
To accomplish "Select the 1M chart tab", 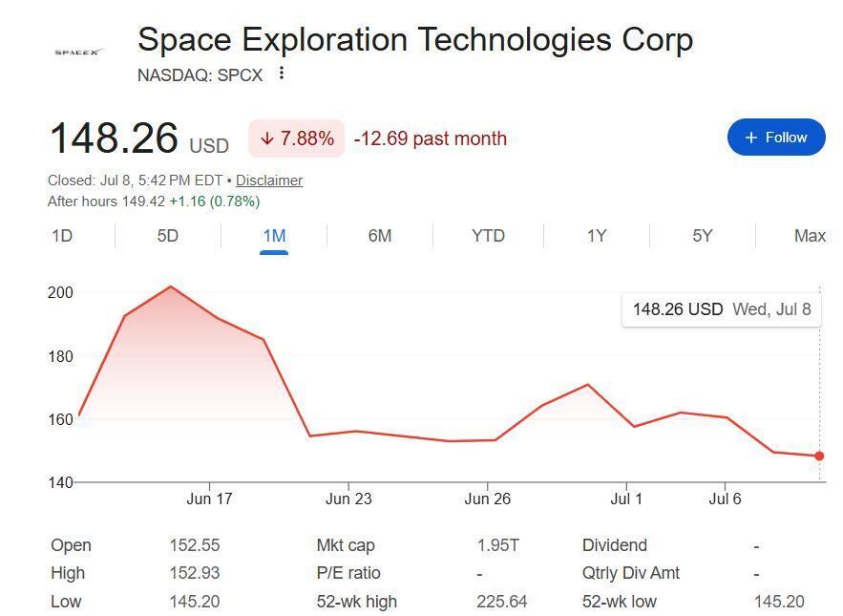I will (x=274, y=236).
